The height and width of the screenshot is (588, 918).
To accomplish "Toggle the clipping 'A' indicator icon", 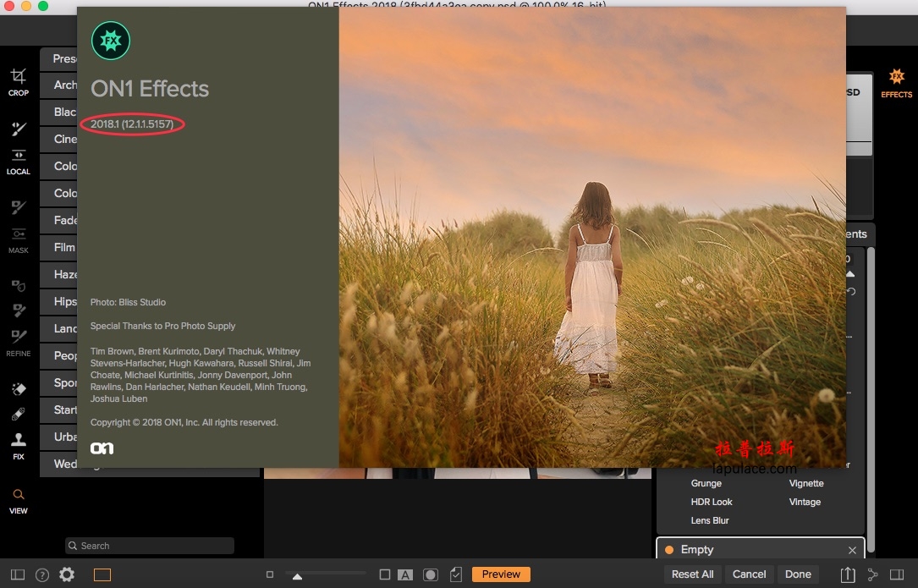I will [x=405, y=574].
